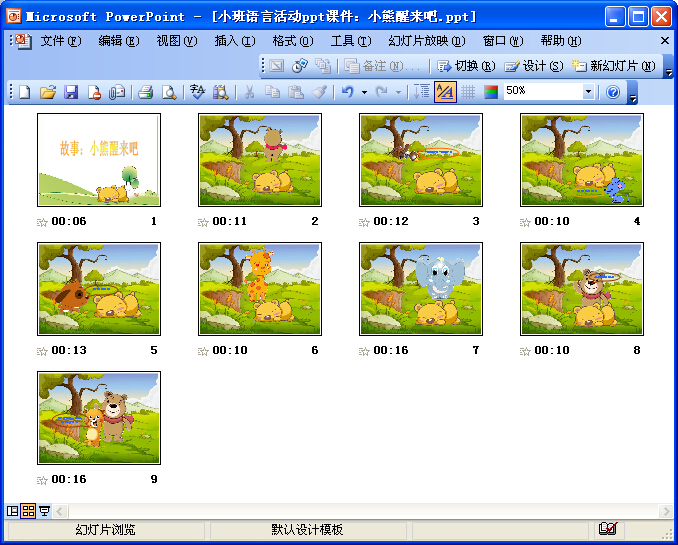Image resolution: width=678 pixels, height=545 pixels.
Task: Select slide 3 thumbnail
Action: (421, 160)
